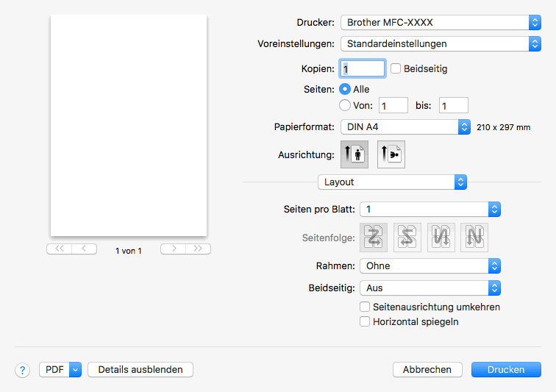
Task: Choose the top-down left-to-right page order icon
Action: [441, 238]
